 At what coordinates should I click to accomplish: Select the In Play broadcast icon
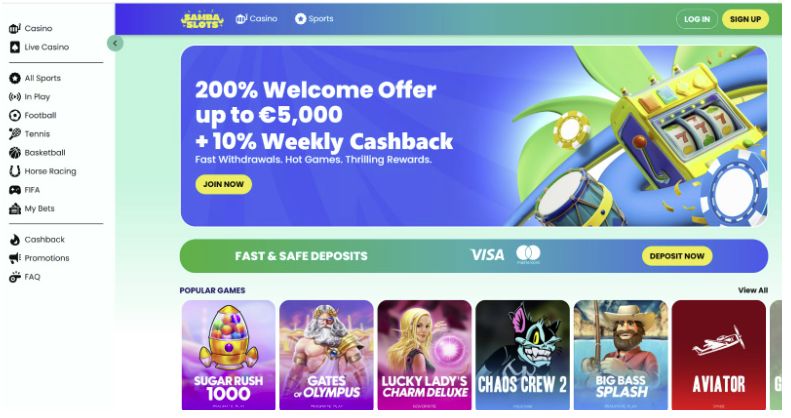point(15,96)
